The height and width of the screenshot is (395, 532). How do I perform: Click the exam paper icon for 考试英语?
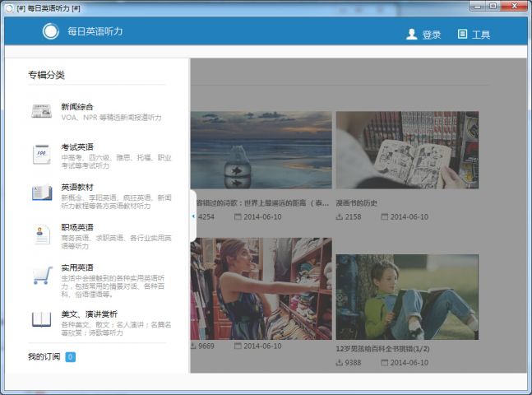(x=41, y=153)
